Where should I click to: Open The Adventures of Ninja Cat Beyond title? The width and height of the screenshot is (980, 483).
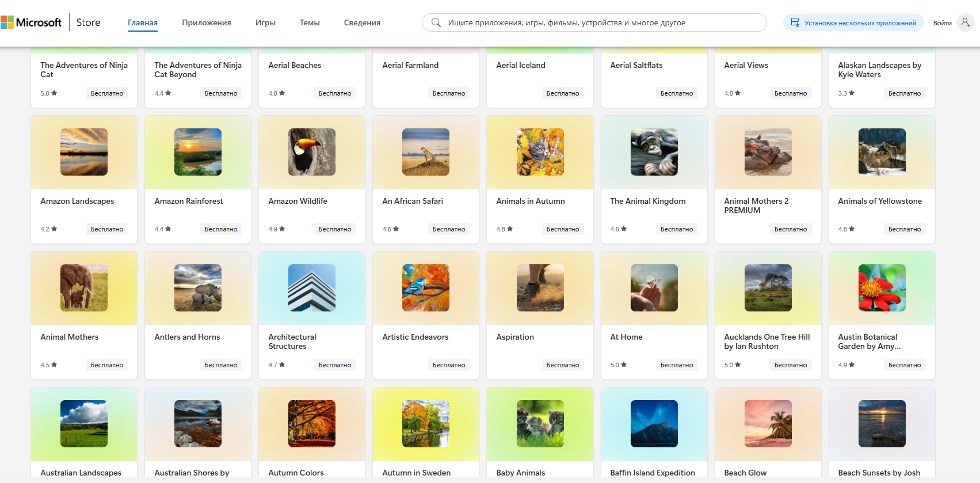[x=198, y=70]
